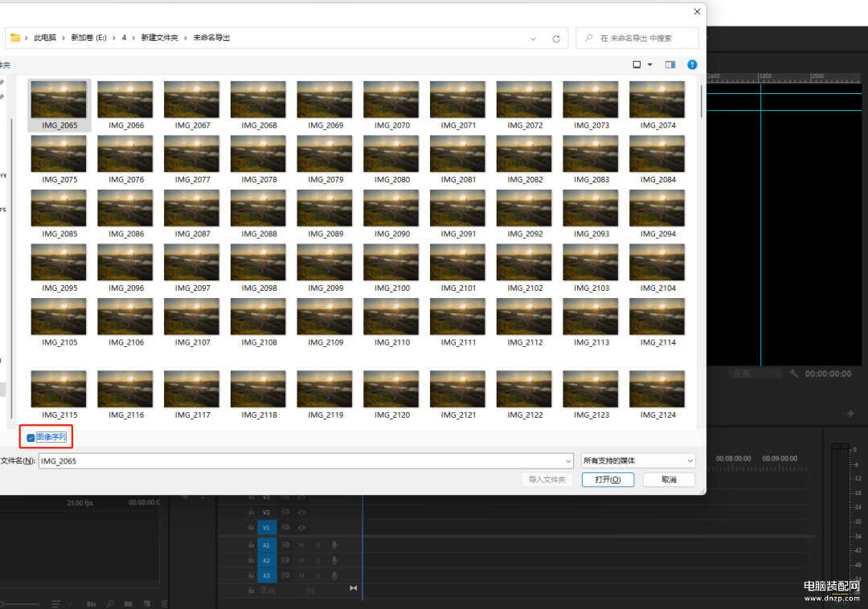Select the IMG_2065 thumbnail
Viewport: 868px width, 609px height.
point(59,99)
